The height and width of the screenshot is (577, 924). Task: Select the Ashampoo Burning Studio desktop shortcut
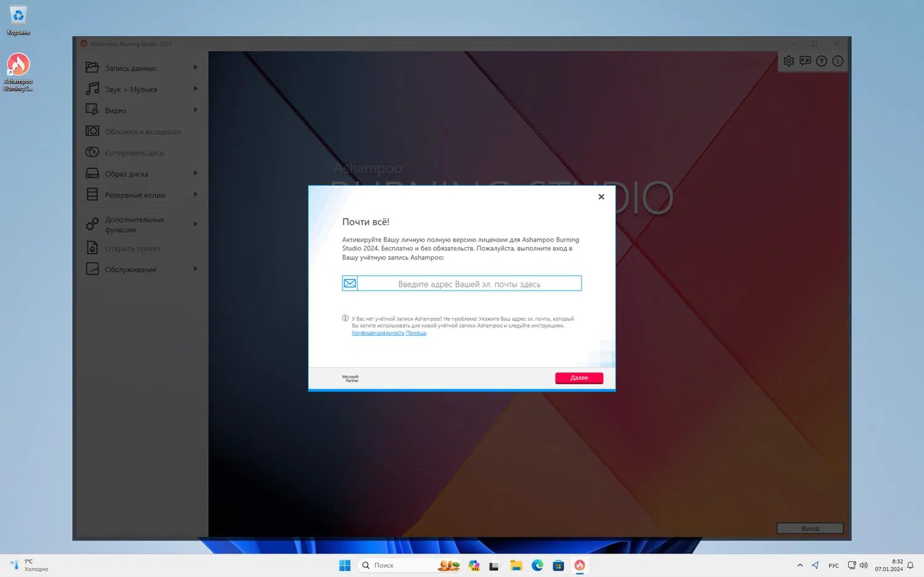click(x=18, y=73)
